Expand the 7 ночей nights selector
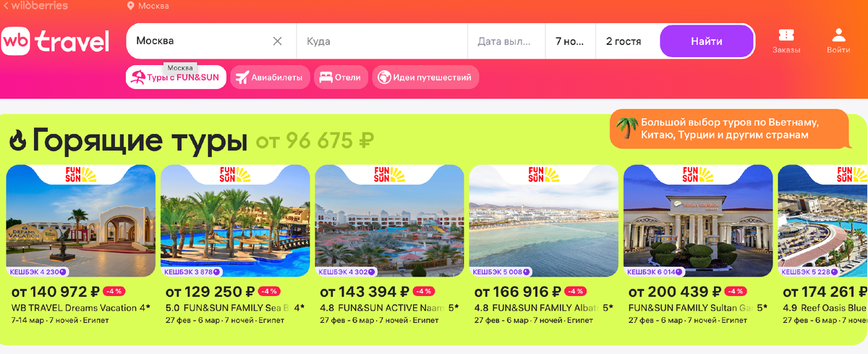 click(x=570, y=41)
